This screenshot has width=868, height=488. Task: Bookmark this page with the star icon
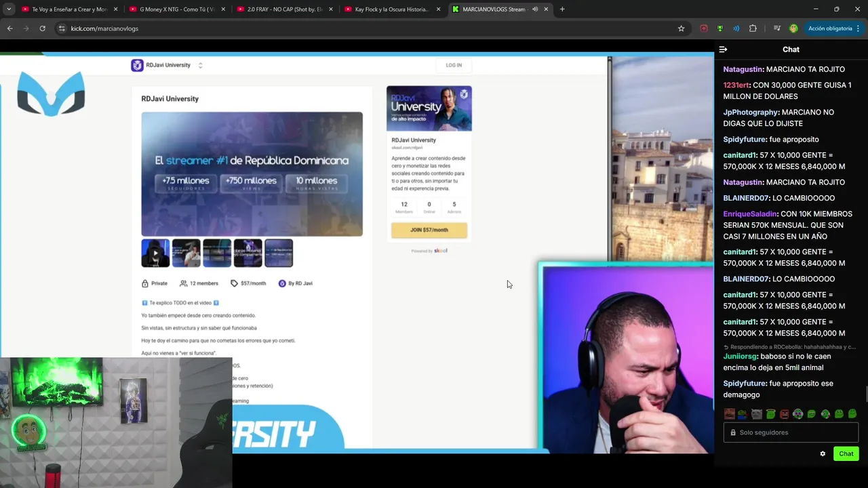coord(681,28)
